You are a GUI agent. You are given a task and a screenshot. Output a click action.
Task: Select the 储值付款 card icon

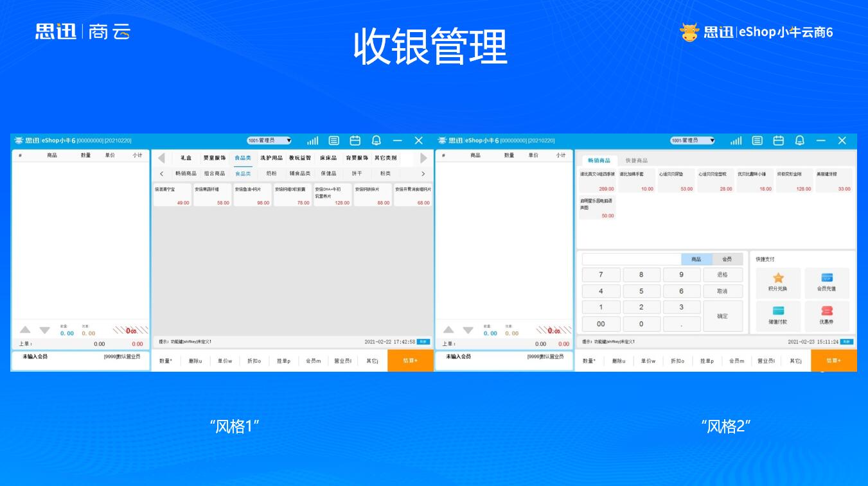tap(778, 311)
